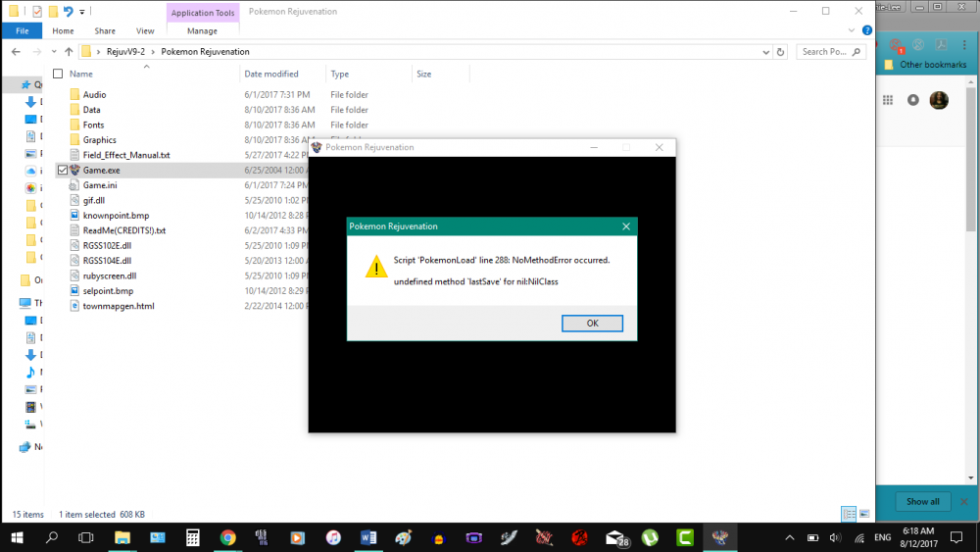Switch to Large icons view layout icon
980x552 pixels.
(x=864, y=514)
